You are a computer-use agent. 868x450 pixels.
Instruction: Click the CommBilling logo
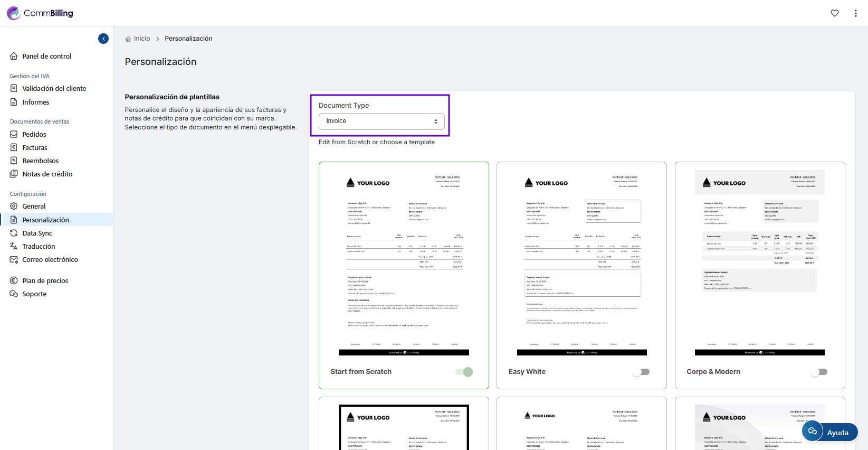(x=40, y=13)
